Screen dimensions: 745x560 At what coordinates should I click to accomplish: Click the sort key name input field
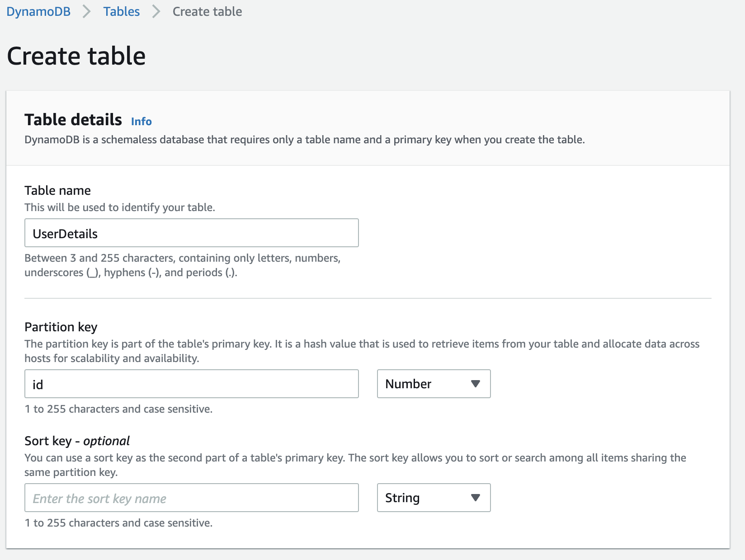click(192, 498)
